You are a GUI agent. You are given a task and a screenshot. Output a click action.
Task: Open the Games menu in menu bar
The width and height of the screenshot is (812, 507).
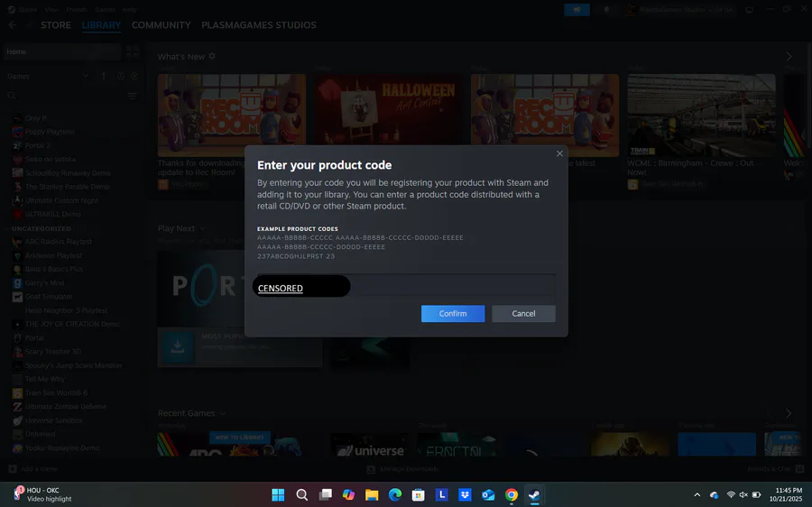[106, 9]
